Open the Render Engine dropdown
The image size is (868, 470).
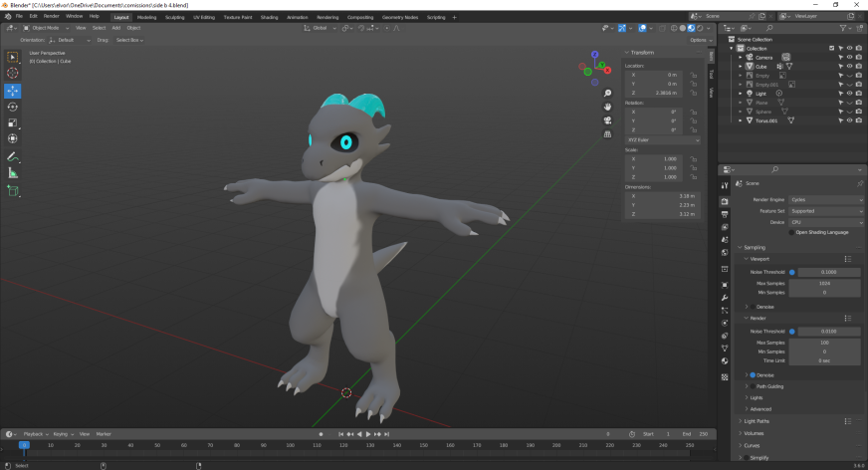click(824, 199)
